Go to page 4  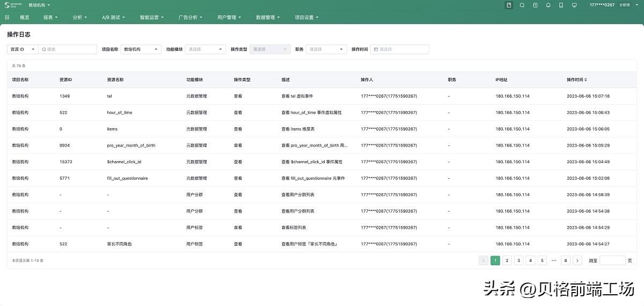click(530, 260)
